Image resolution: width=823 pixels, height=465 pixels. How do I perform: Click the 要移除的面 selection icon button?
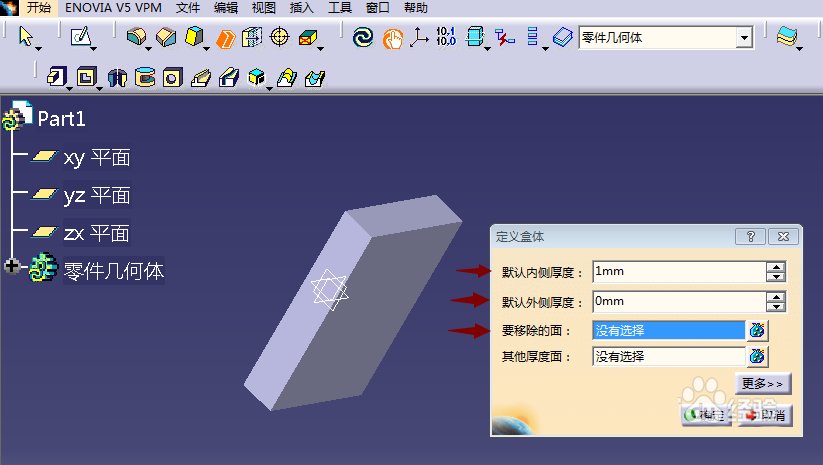click(757, 330)
